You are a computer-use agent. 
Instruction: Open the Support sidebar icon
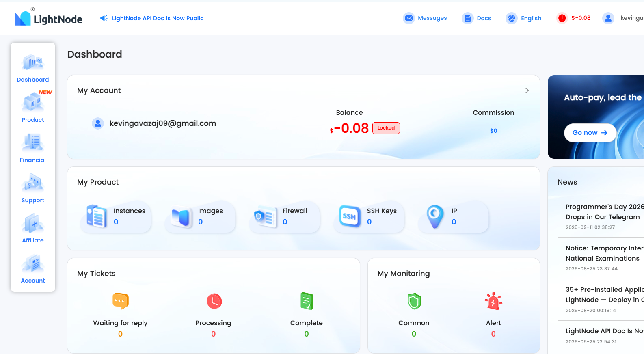click(33, 183)
